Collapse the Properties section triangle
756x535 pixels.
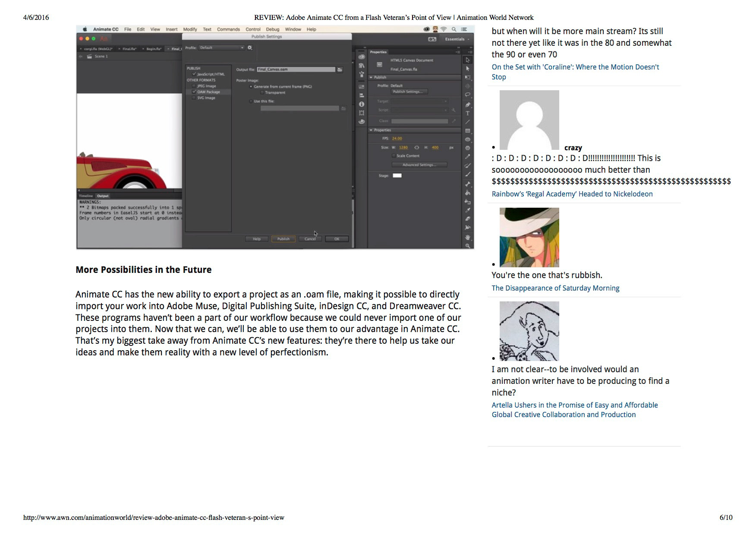tap(371, 130)
